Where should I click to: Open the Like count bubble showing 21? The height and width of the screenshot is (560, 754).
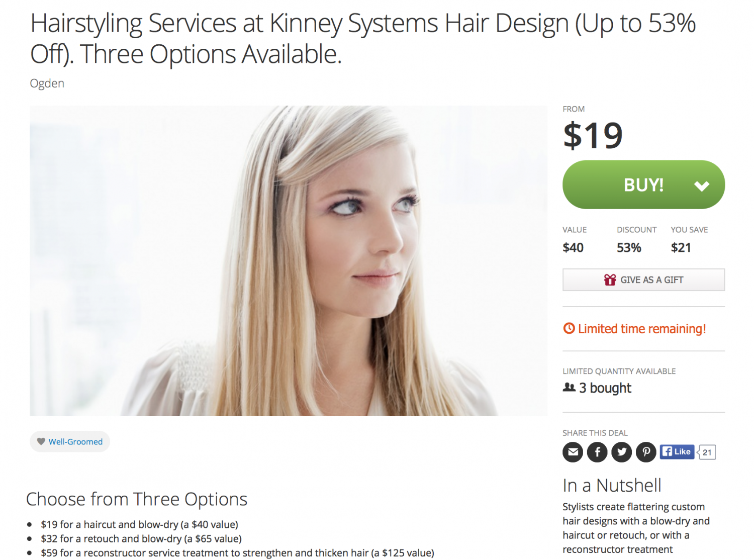tap(707, 452)
